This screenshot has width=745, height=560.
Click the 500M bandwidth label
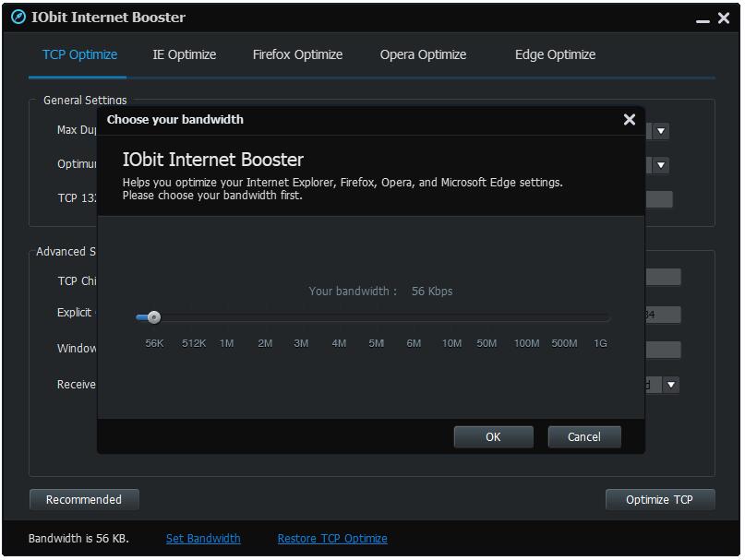[x=564, y=343]
